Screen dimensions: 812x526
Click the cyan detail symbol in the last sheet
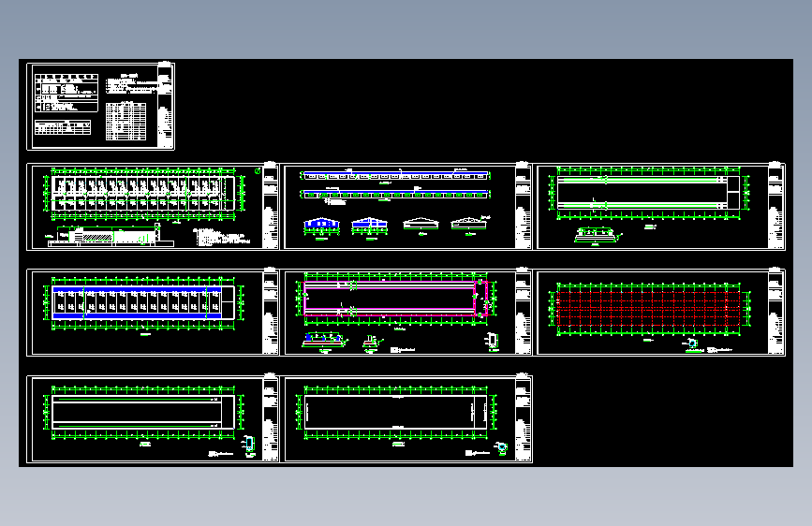click(501, 447)
